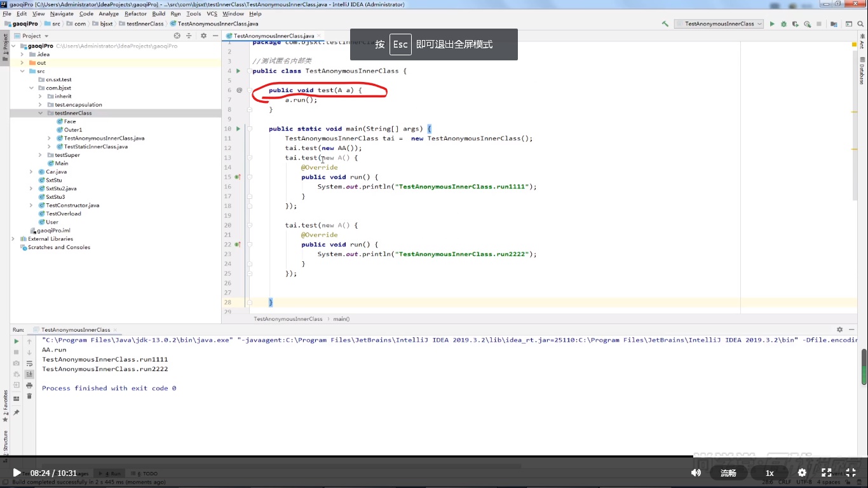Toggle the pin tab icon in Run panel

tap(17, 412)
